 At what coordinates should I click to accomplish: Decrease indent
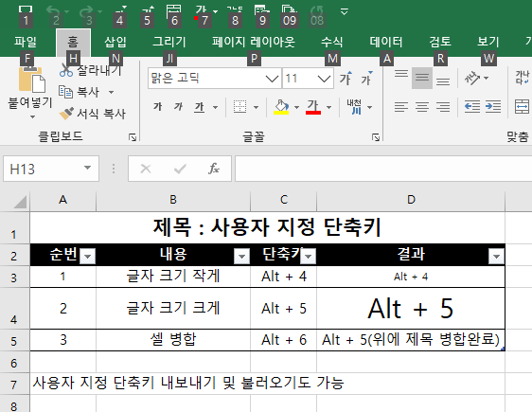pos(472,107)
